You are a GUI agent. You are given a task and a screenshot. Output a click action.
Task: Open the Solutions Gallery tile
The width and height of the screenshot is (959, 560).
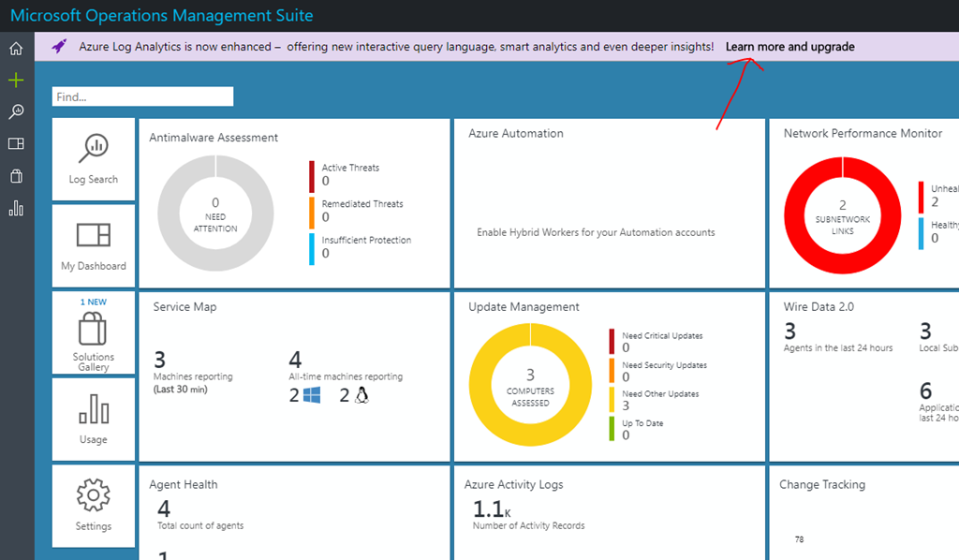(x=94, y=332)
